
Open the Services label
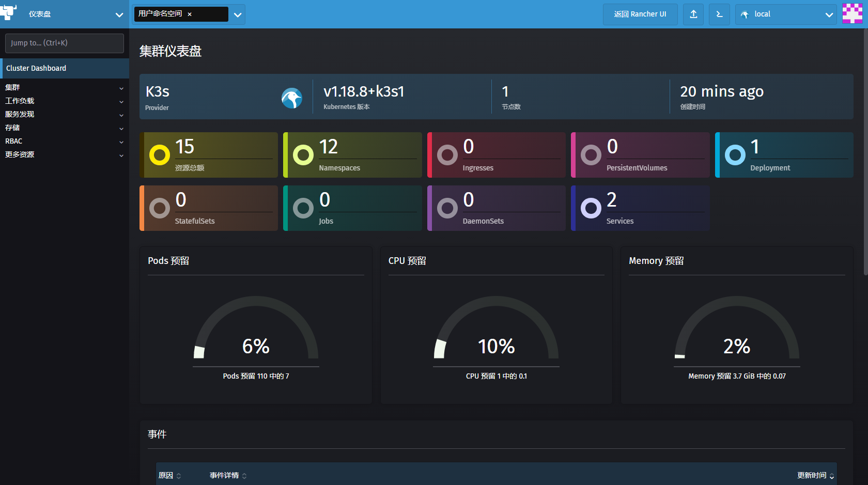click(620, 221)
